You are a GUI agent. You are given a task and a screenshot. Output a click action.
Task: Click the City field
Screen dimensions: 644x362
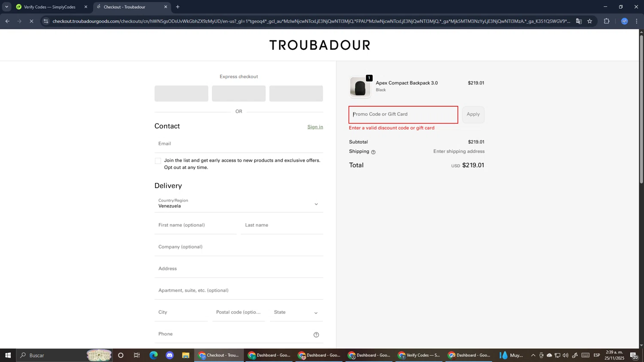pos(181,312)
